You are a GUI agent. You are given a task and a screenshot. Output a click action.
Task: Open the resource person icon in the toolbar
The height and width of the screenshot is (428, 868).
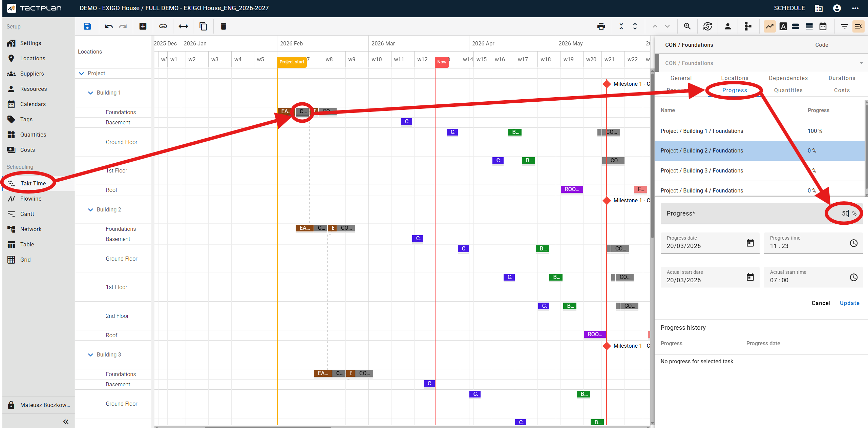click(x=727, y=26)
